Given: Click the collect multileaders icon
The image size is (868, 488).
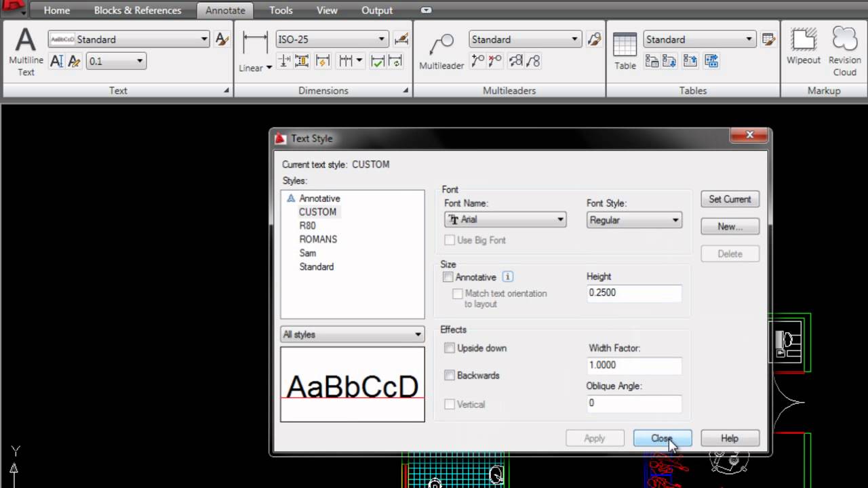Looking at the screenshot, I should pyautogui.click(x=534, y=61).
